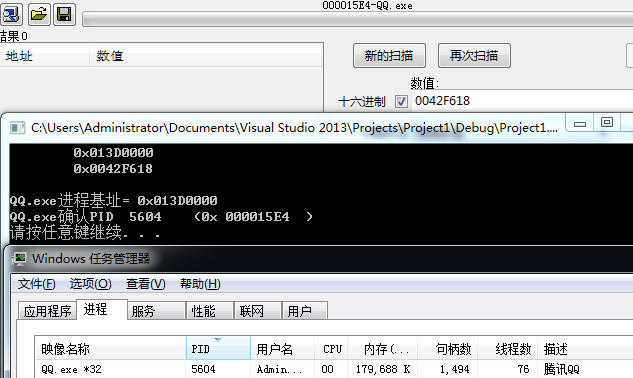
Task: Switch to the 应用程序 tab
Action: (x=47, y=311)
